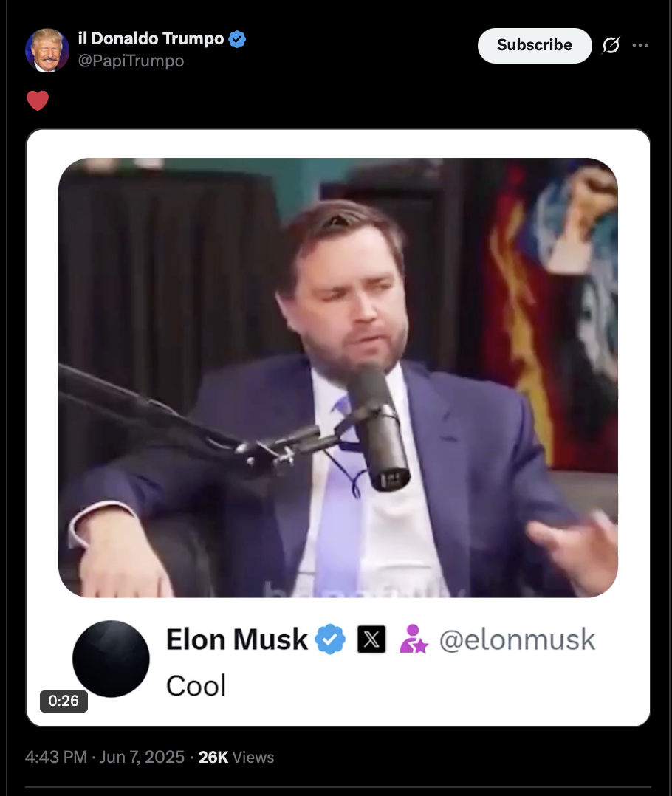This screenshot has width=672, height=796.
Task: Open the Grok explain-post icon
Action: [611, 45]
